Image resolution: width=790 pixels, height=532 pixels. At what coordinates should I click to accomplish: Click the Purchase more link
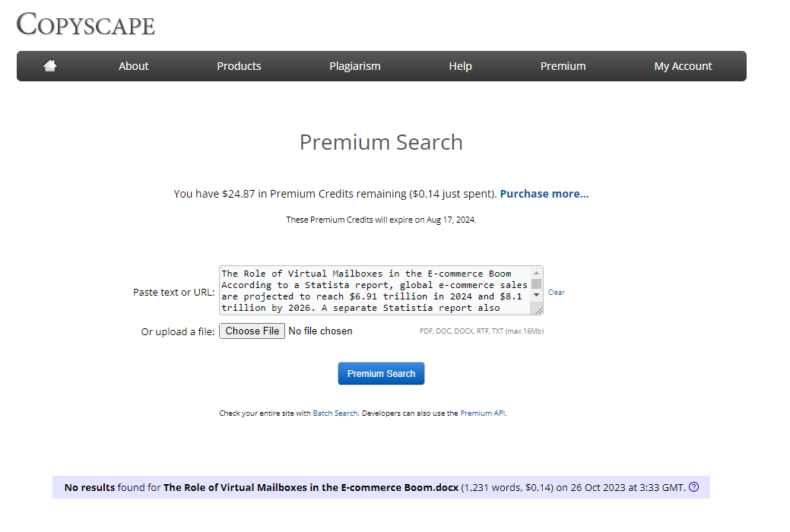pyautogui.click(x=544, y=194)
